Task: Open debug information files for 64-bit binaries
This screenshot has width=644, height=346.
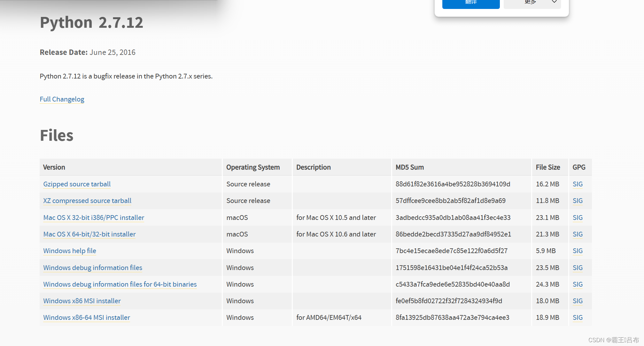Action: pyautogui.click(x=120, y=284)
